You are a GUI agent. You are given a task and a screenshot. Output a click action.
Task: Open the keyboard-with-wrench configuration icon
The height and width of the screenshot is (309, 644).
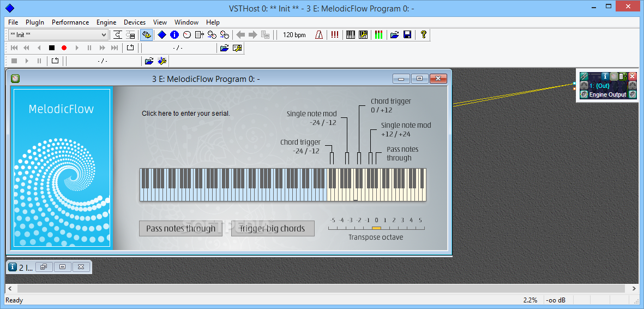363,35
